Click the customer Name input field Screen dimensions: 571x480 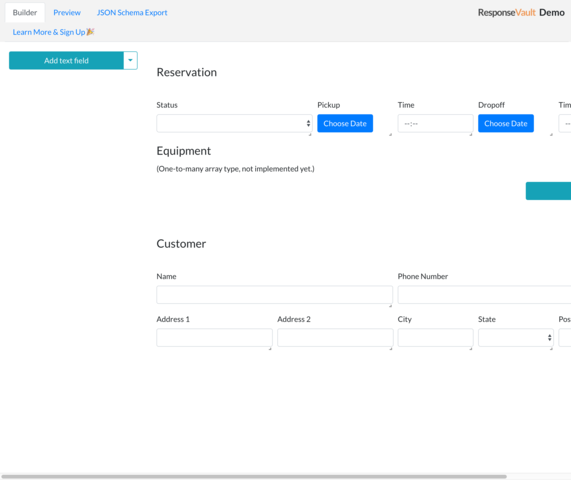275,295
